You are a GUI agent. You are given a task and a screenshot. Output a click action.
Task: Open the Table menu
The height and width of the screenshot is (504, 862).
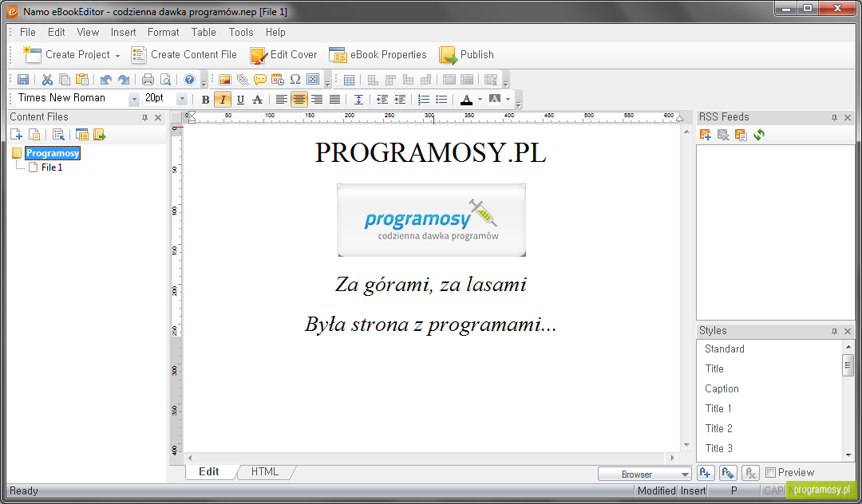point(204,33)
